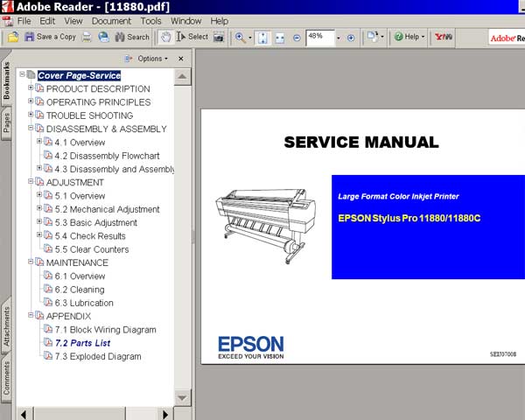Toggle the Fit Page view icon
The width and height of the screenshot is (525, 420).
point(262,38)
